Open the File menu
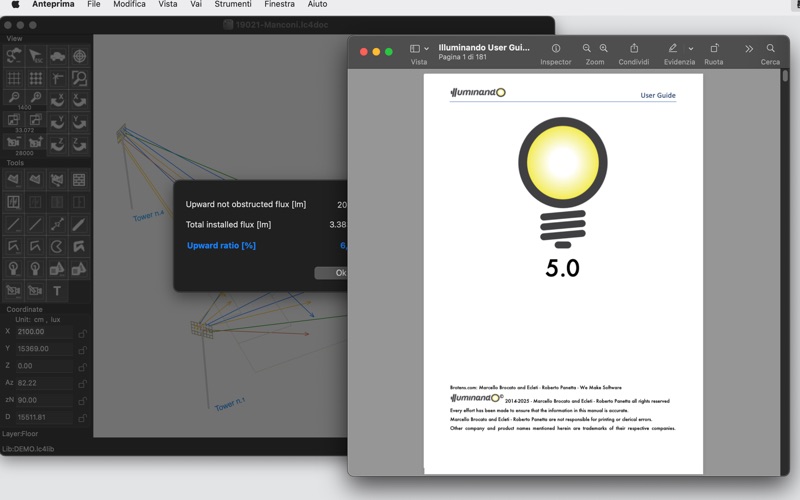The height and width of the screenshot is (500, 800). click(x=93, y=4)
